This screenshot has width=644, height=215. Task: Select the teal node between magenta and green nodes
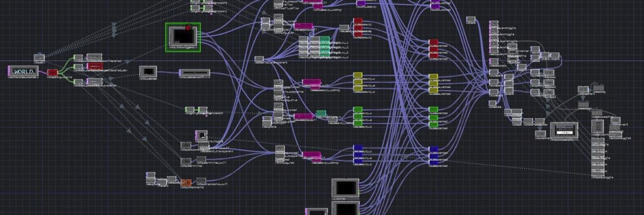coord(321,114)
